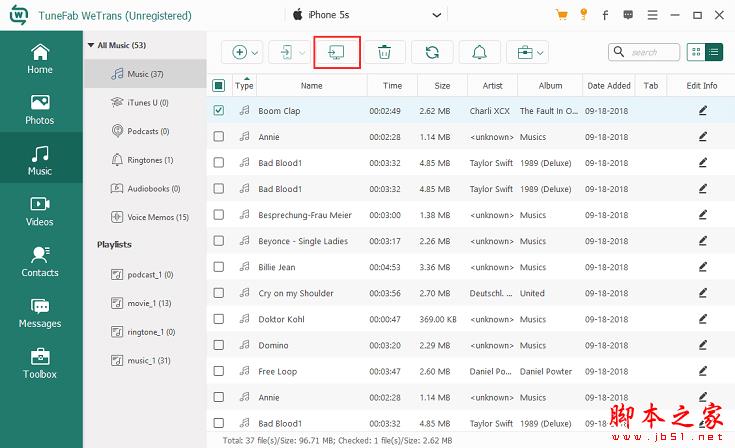
Task: Click the Add (plus) toolbar button
Action: point(240,52)
